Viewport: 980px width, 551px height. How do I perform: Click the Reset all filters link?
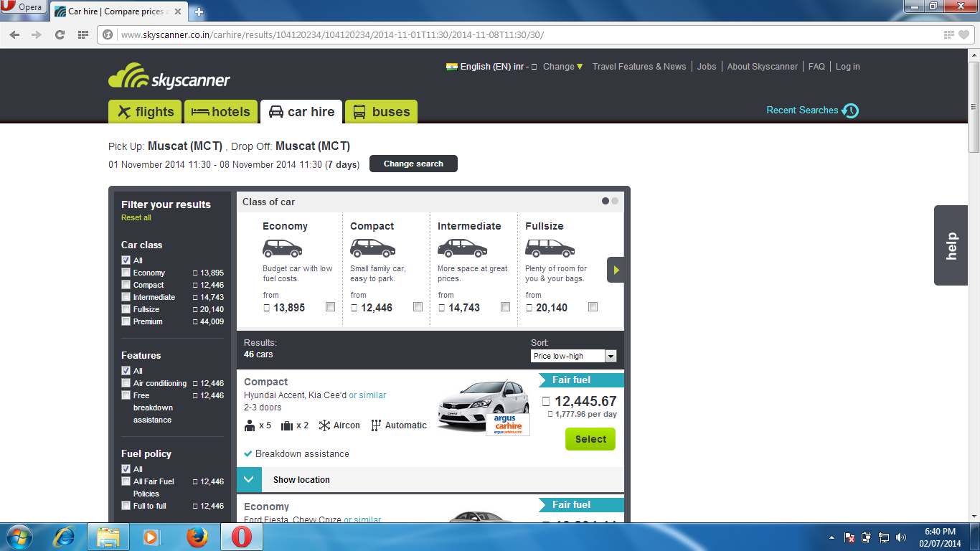tap(136, 217)
